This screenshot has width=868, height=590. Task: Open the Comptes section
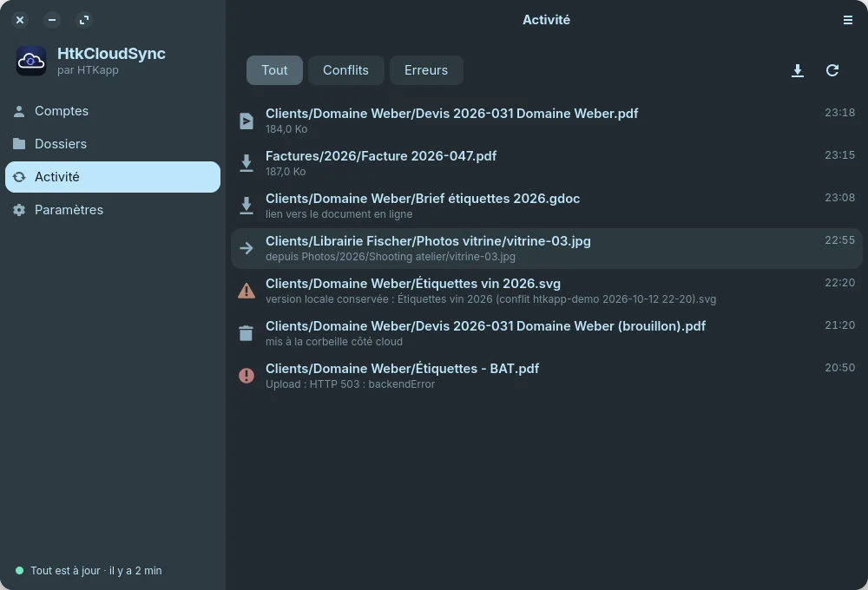[x=113, y=111]
